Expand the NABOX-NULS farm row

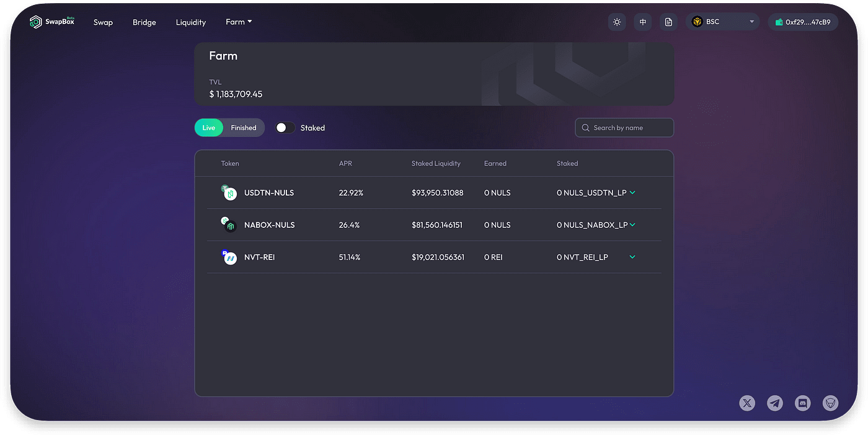tap(632, 225)
